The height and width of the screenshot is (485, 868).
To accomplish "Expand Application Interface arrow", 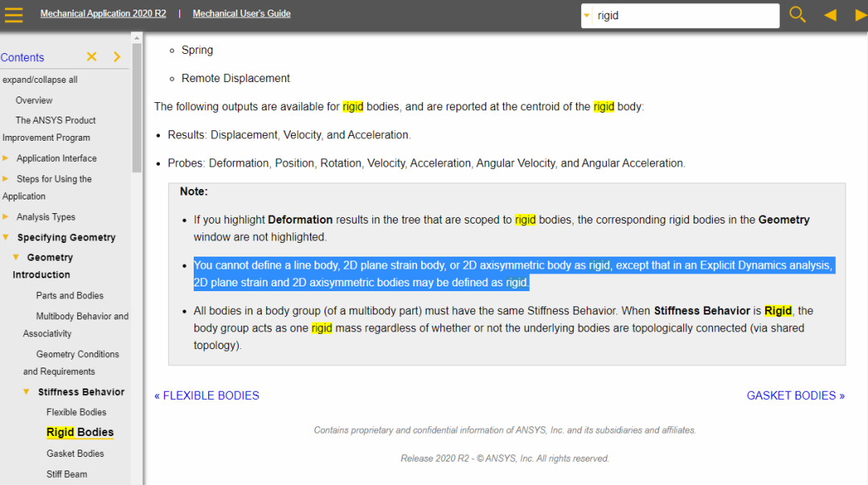I will (x=6, y=158).
